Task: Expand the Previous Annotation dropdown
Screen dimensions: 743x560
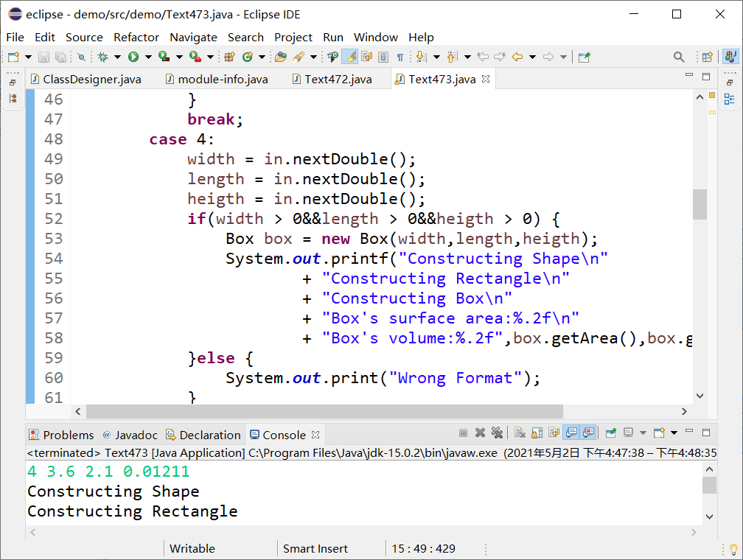Action: pos(467,57)
